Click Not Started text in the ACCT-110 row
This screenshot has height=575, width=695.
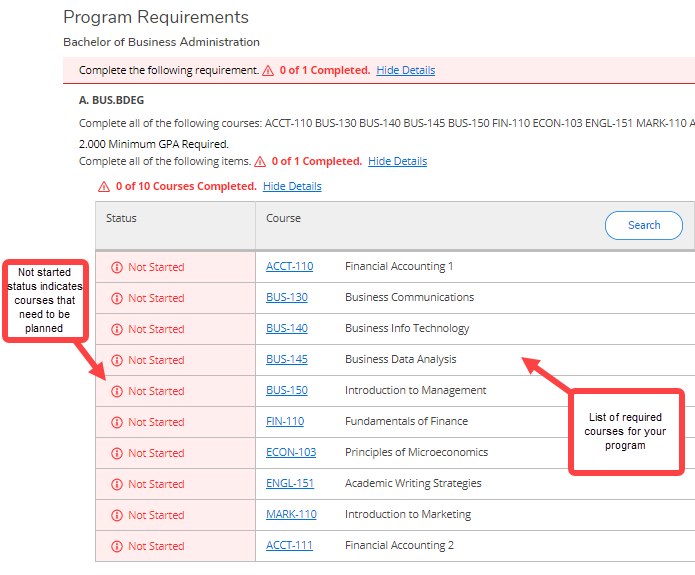(x=156, y=267)
